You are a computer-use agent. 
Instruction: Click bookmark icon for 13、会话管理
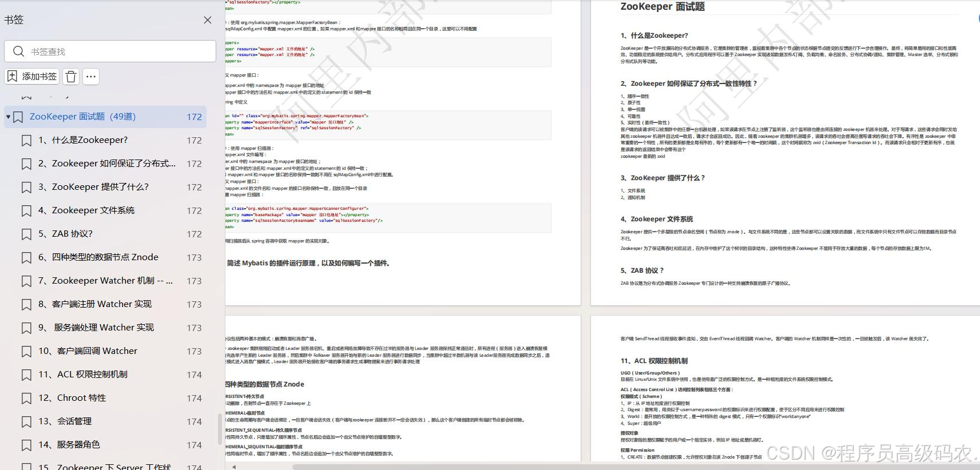coord(26,422)
